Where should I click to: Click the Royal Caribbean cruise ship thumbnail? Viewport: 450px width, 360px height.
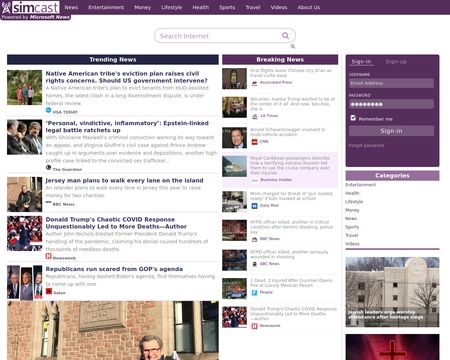tap(234, 166)
